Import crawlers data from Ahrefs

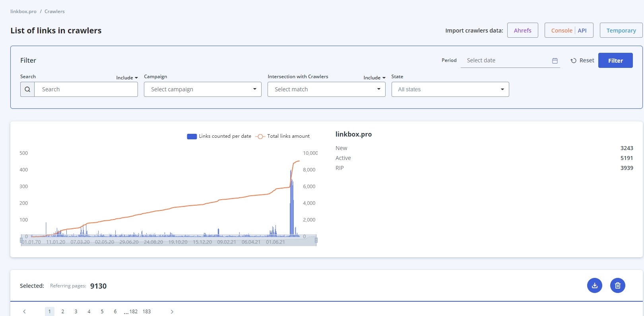pyautogui.click(x=523, y=30)
